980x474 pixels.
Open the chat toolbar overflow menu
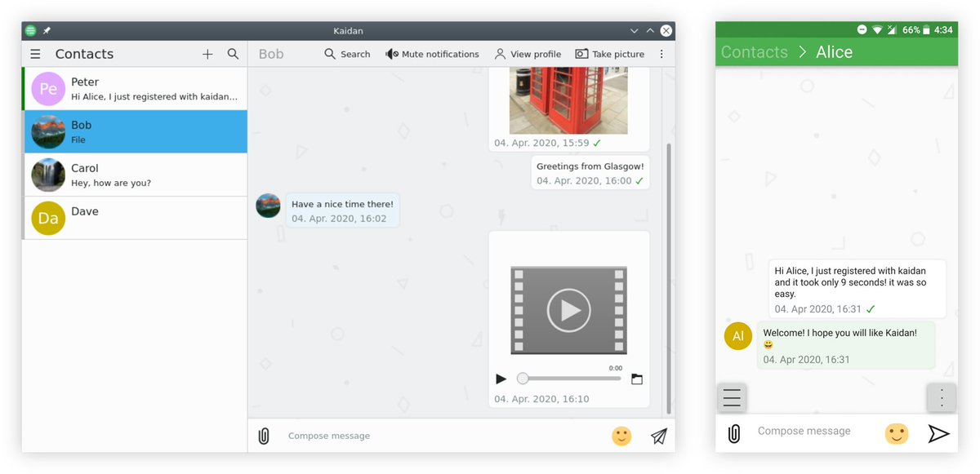(661, 54)
